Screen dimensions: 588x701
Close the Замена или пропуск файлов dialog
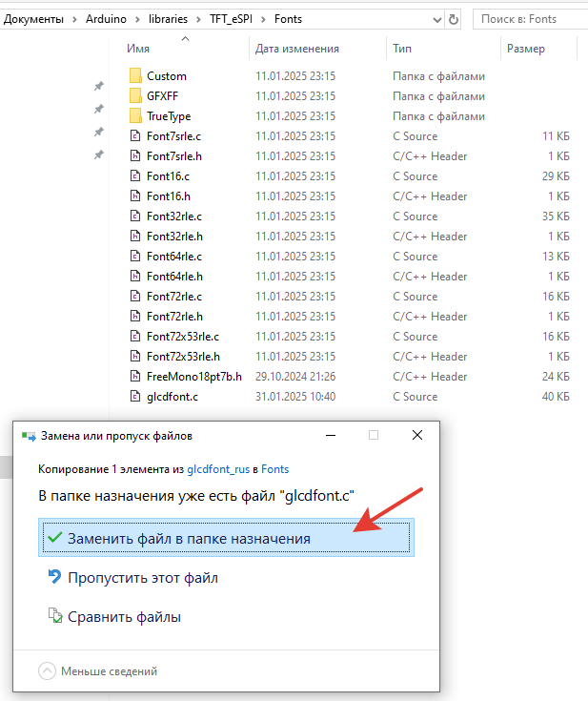pos(417,435)
